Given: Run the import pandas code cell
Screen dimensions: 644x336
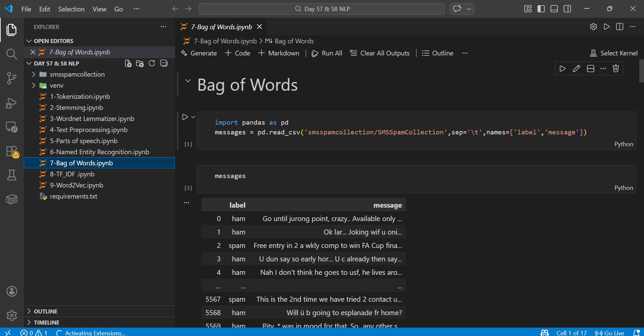Looking at the screenshot, I should click(185, 117).
